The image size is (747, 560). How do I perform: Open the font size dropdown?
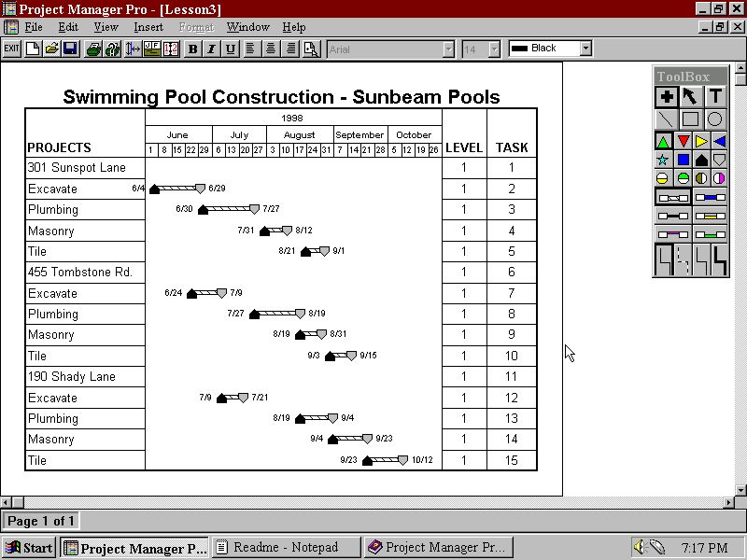click(x=495, y=49)
